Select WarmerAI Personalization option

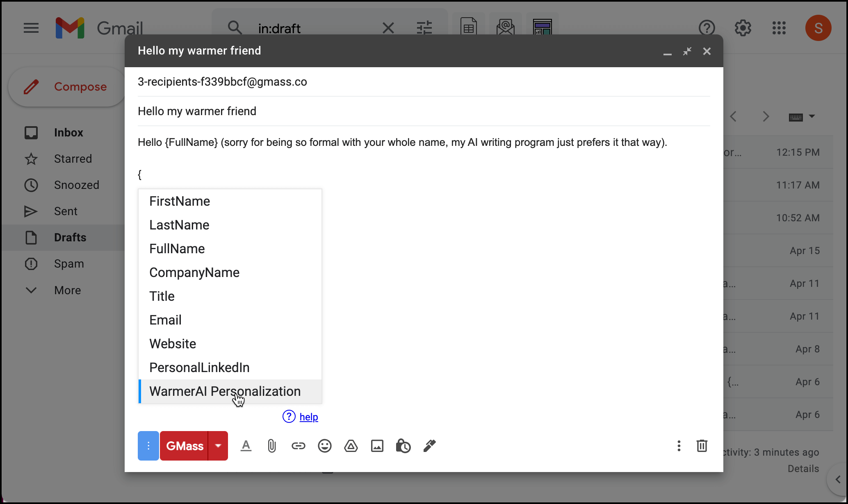230,391
